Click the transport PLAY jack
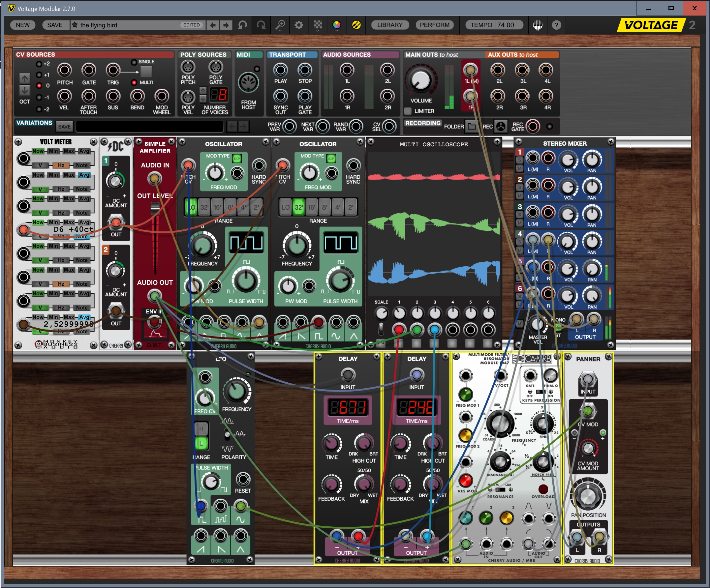 [280, 70]
